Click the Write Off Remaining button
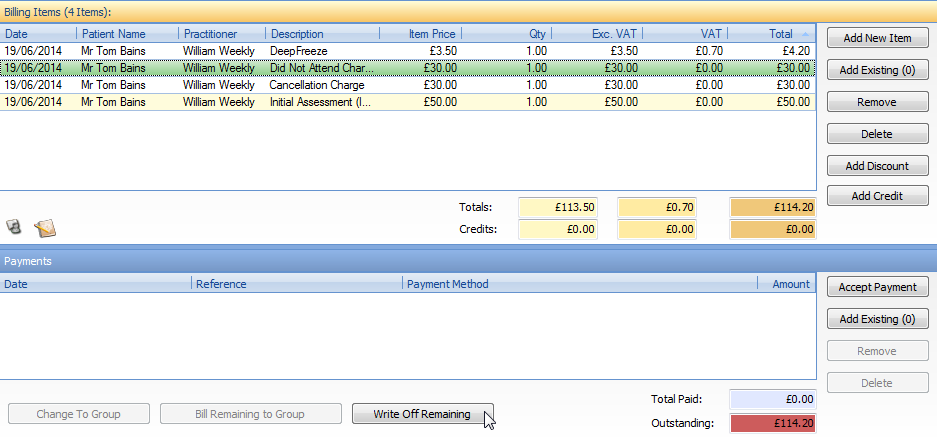 [422, 413]
